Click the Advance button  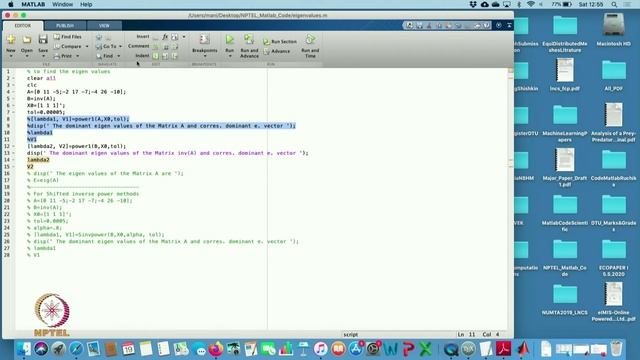[277, 51]
